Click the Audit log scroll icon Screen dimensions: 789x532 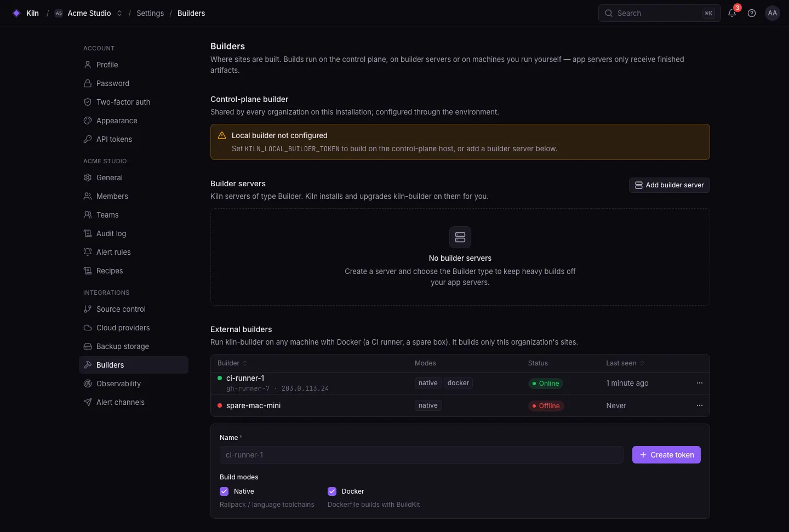pyautogui.click(x=88, y=233)
